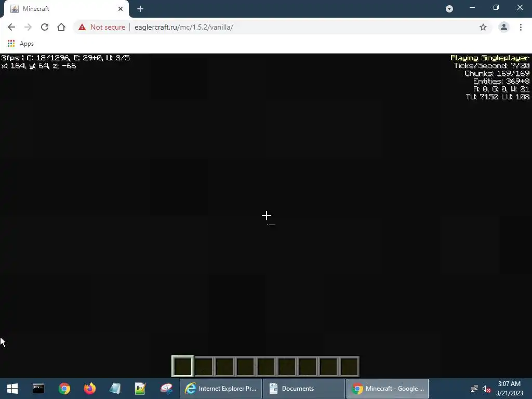Click the Playing Singleplayer text

coord(489,58)
